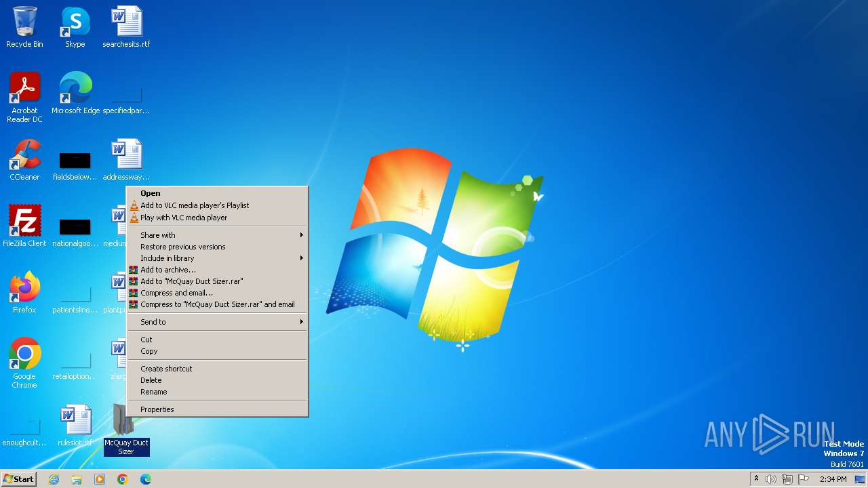Click Show desktop button in tray

pyautogui.click(x=861, y=479)
